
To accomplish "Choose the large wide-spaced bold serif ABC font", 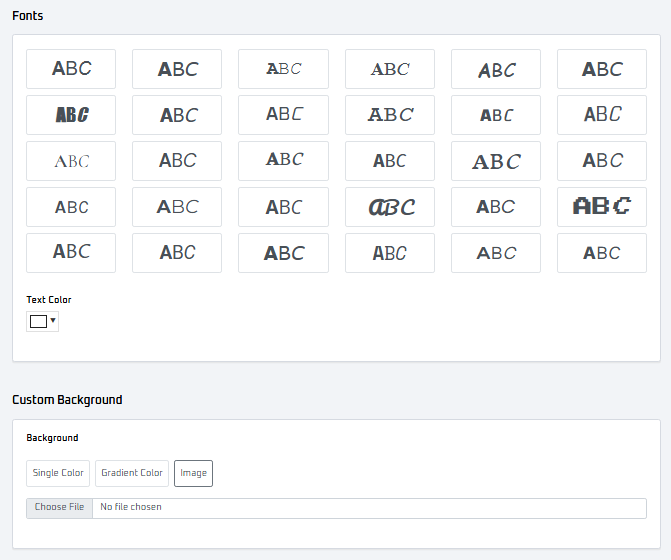I will click(x=496, y=161).
